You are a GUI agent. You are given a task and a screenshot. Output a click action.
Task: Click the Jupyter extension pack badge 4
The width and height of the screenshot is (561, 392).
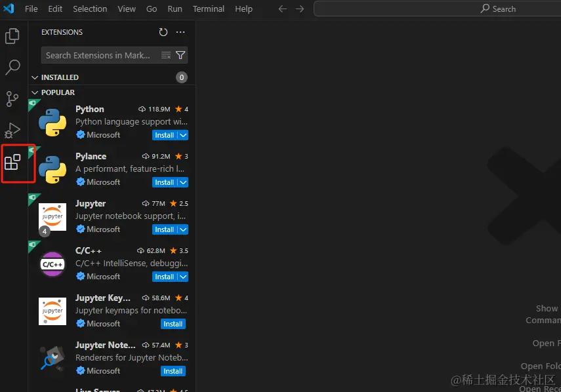[x=45, y=231]
